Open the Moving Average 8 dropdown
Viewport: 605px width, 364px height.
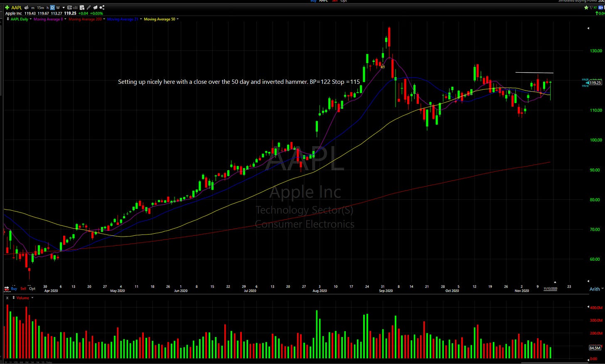(x=65, y=19)
